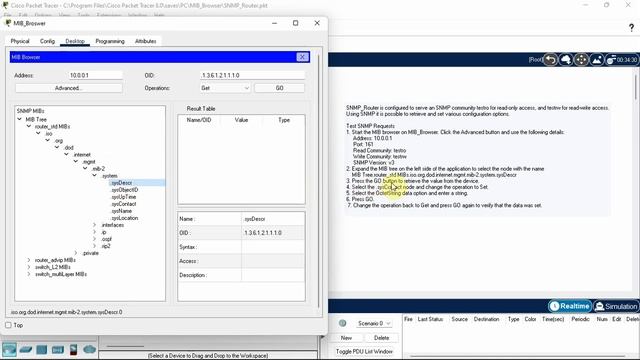Collapse the MIB Tree node
The width and height of the screenshot is (640, 360).
click(x=19, y=119)
